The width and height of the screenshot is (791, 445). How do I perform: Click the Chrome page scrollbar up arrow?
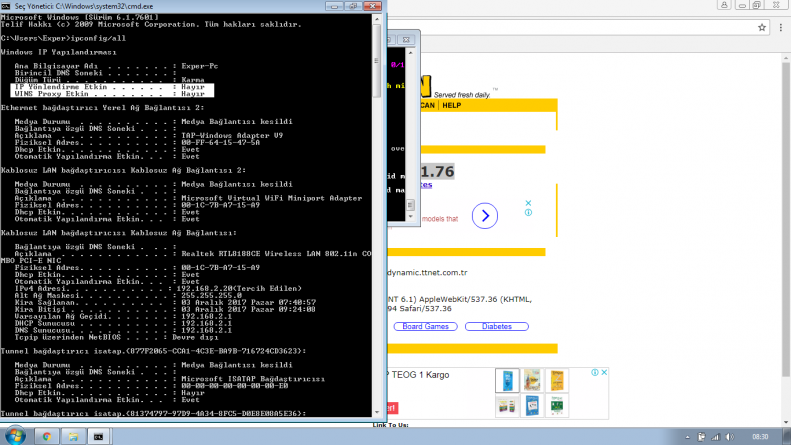pos(786,59)
